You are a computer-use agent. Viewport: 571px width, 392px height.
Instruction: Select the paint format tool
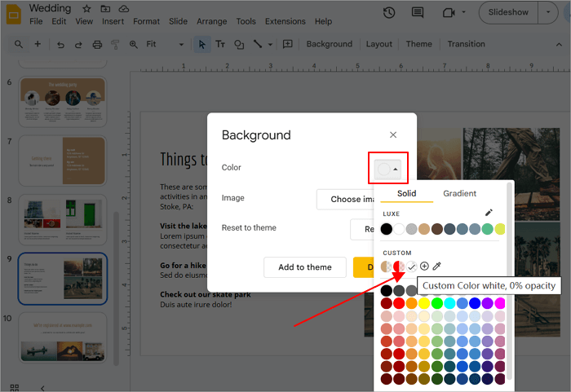[x=115, y=44]
